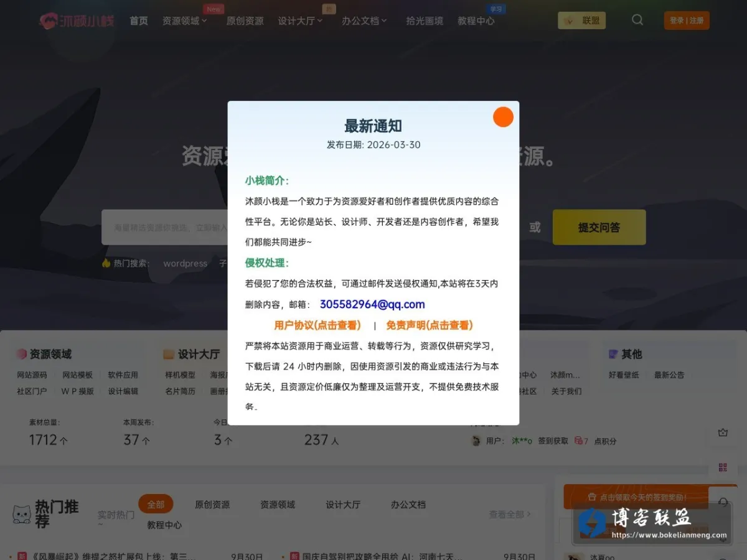Click the wordpress hot search keyword
The width and height of the screenshot is (747, 560).
[185, 263]
